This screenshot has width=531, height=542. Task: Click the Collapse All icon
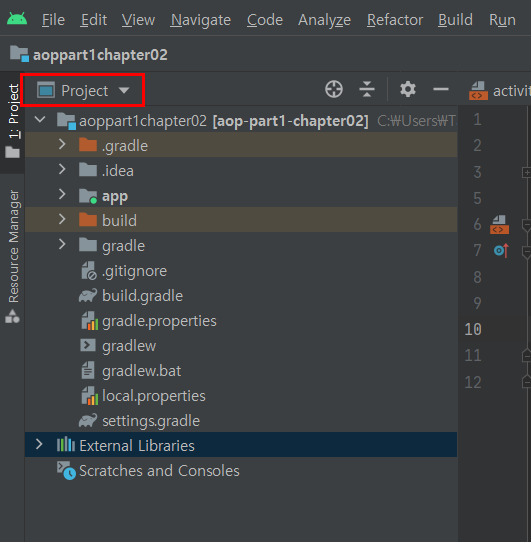(x=367, y=90)
